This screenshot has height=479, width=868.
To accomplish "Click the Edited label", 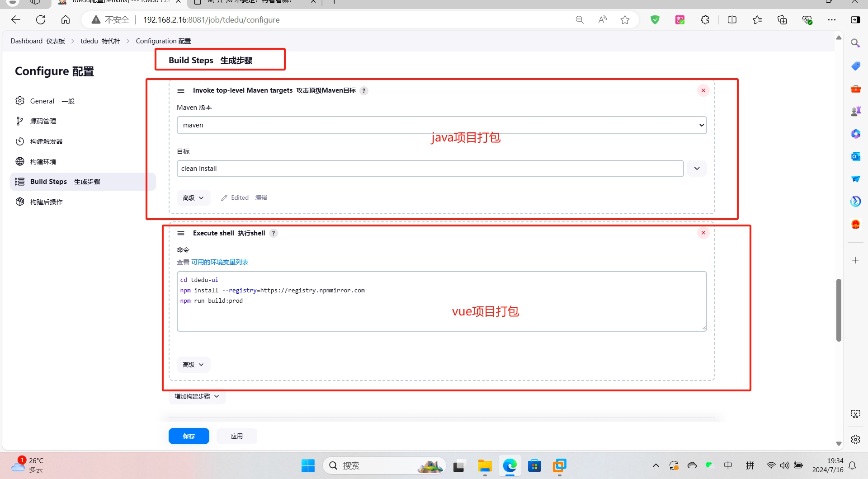I will tap(240, 198).
